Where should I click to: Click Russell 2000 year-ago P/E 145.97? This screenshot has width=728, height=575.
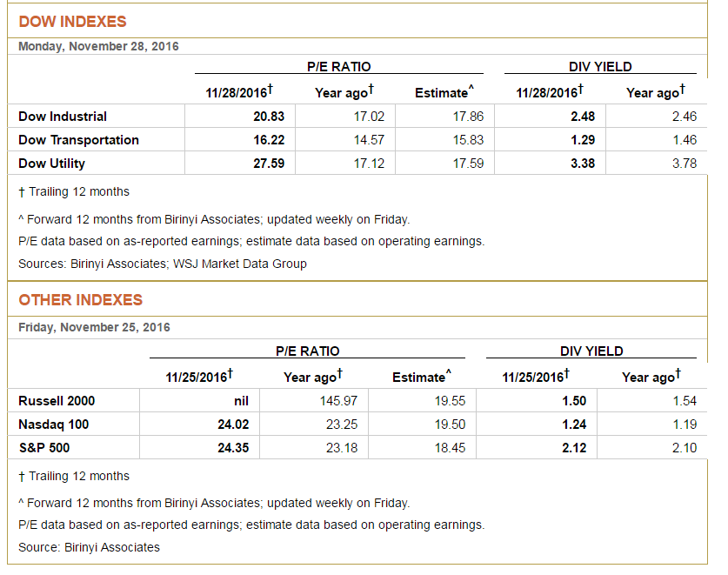(x=338, y=401)
